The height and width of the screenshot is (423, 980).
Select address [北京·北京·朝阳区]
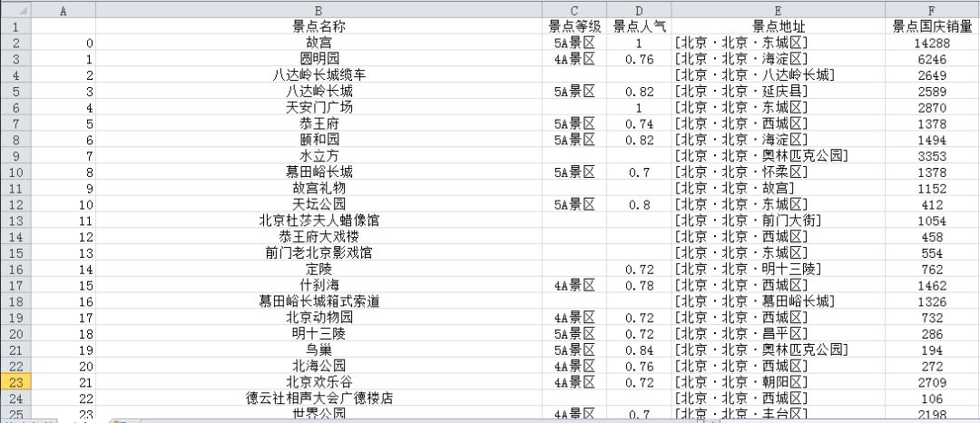(779, 382)
